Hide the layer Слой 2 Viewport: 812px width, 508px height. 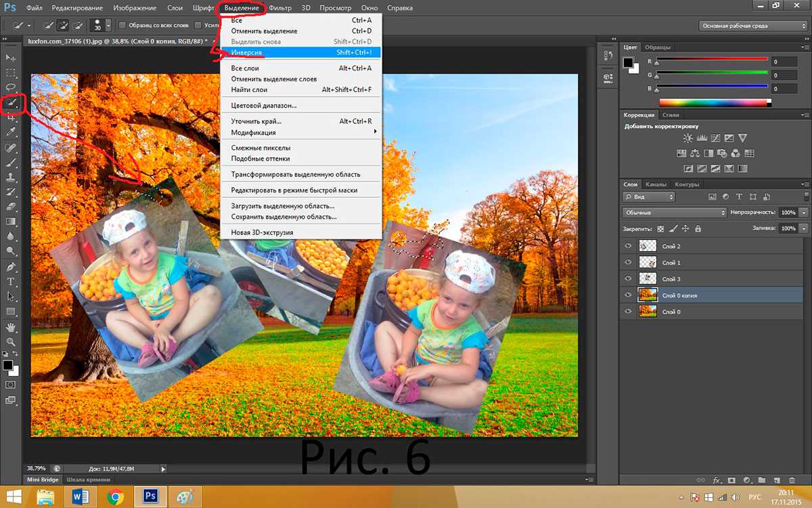(629, 247)
